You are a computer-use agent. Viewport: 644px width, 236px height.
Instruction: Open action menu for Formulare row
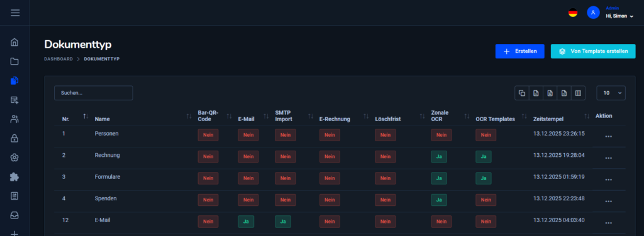tap(609, 180)
